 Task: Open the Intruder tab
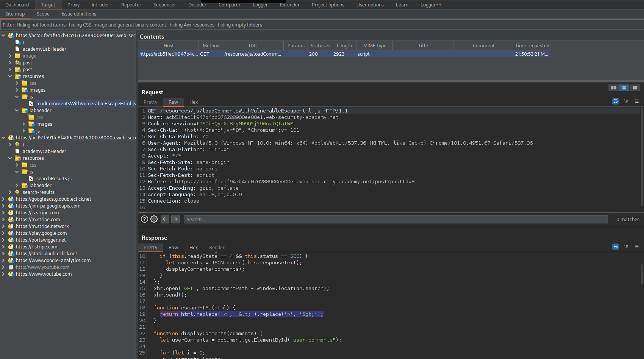pyautogui.click(x=100, y=5)
